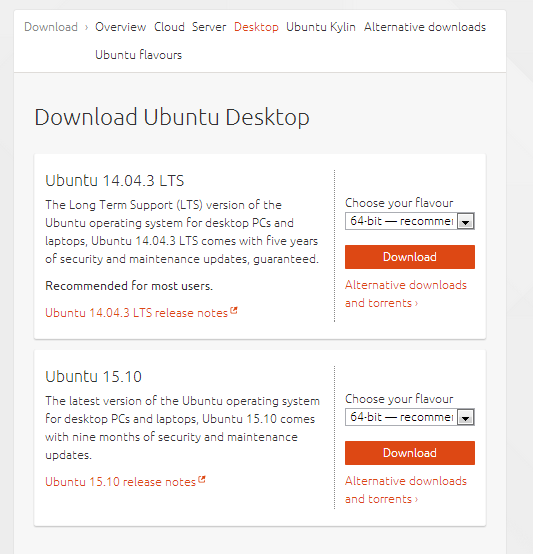This screenshot has height=554, width=533.
Task: Open Ubuntu 14.04.3 LTS release notes link
Action: click(136, 313)
